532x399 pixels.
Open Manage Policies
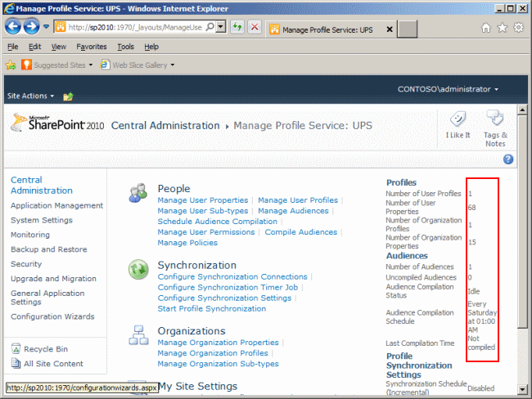[x=187, y=243]
